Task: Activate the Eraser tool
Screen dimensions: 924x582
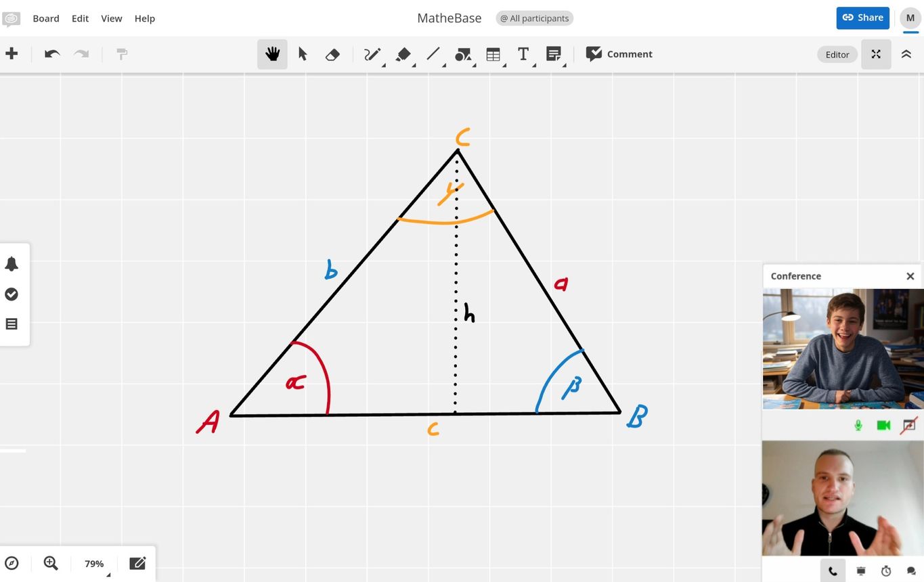Action: 332,55
